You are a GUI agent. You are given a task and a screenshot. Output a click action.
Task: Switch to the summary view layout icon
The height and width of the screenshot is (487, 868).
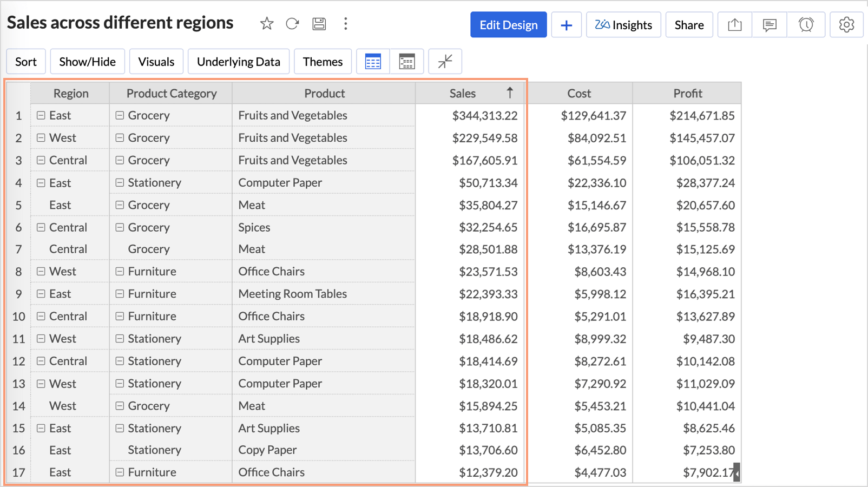[406, 62]
